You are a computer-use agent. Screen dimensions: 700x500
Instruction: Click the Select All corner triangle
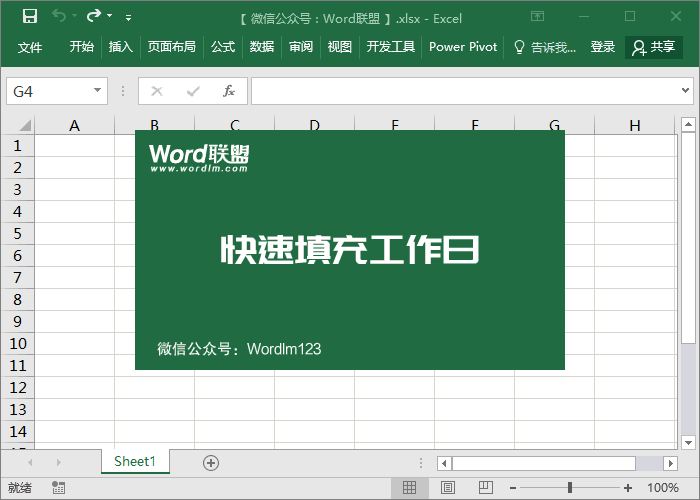click(x=25, y=125)
